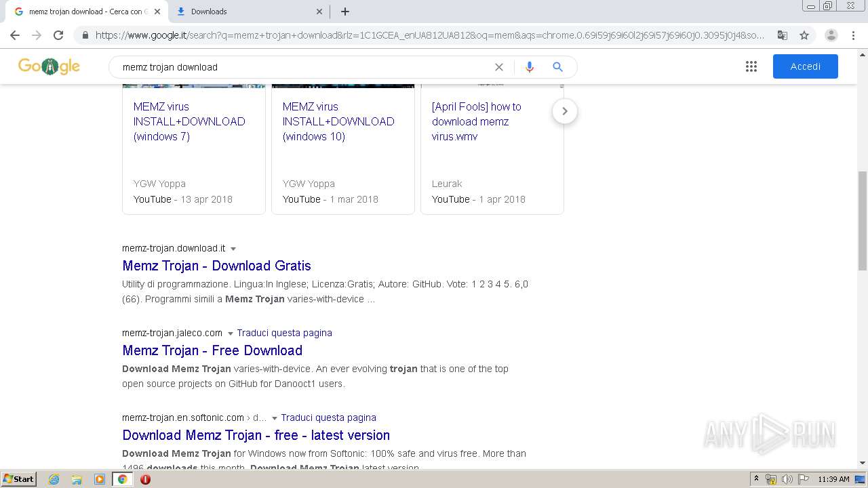
Task: Show next videos with carousel arrow
Action: click(565, 111)
